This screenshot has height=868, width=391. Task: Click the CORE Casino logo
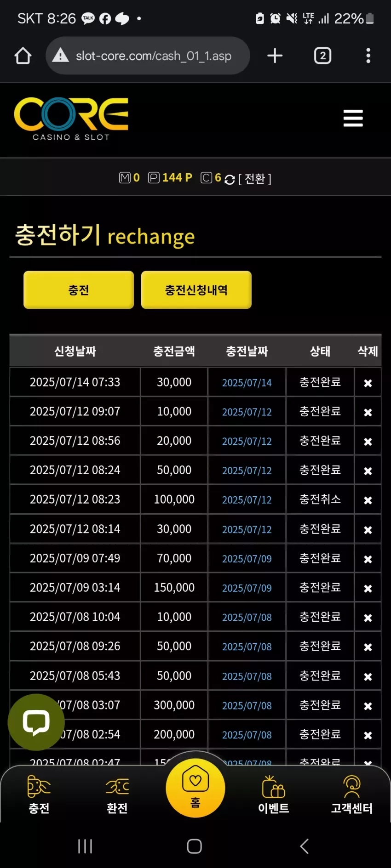(71, 119)
